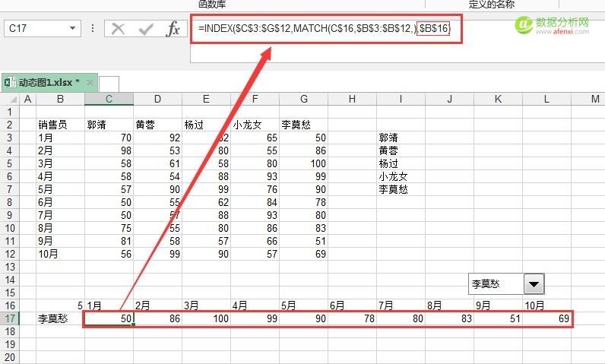Click the formula bar options dots
Screen dimensions: 605x364
[x=93, y=28]
